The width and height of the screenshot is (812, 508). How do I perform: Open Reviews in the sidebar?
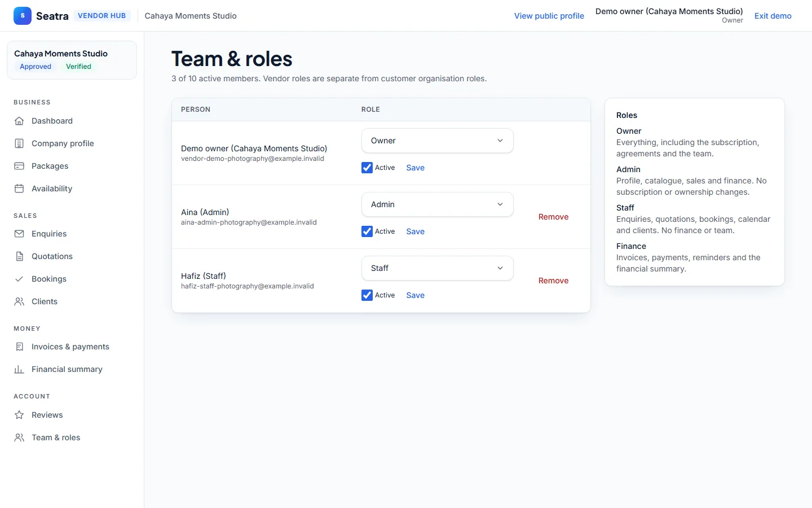click(x=72, y=415)
